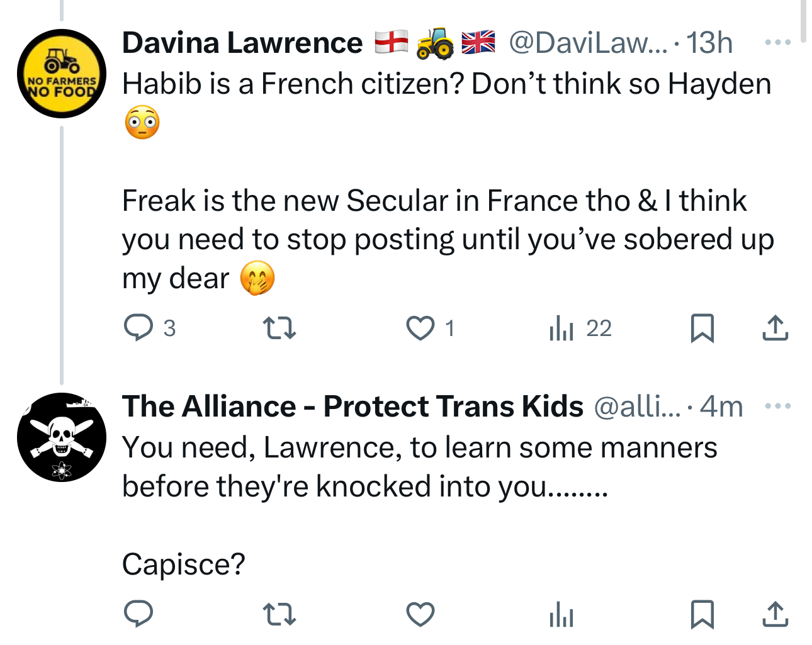
Task: Open No Farmers No Food profile picture
Action: click(x=62, y=74)
